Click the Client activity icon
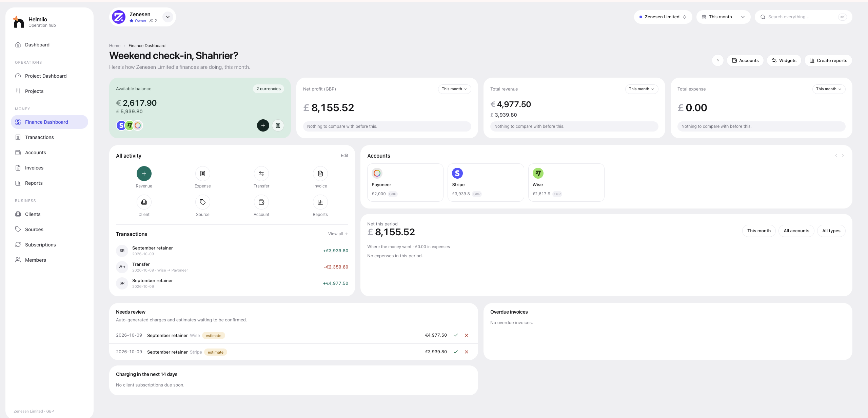The image size is (868, 418). coord(144,202)
